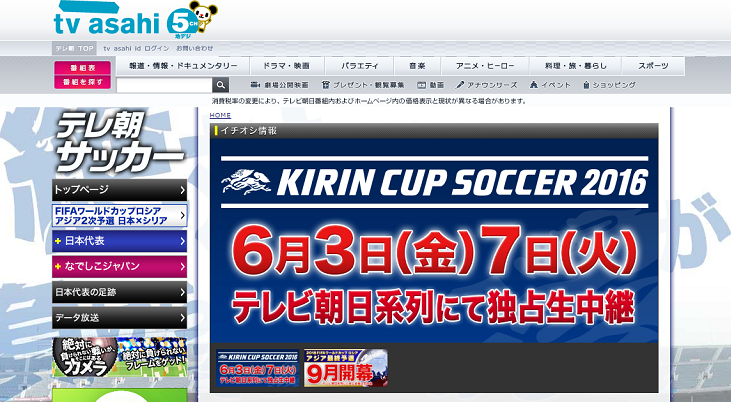Select the Kirin Cup Soccer thumbnail

(257, 368)
